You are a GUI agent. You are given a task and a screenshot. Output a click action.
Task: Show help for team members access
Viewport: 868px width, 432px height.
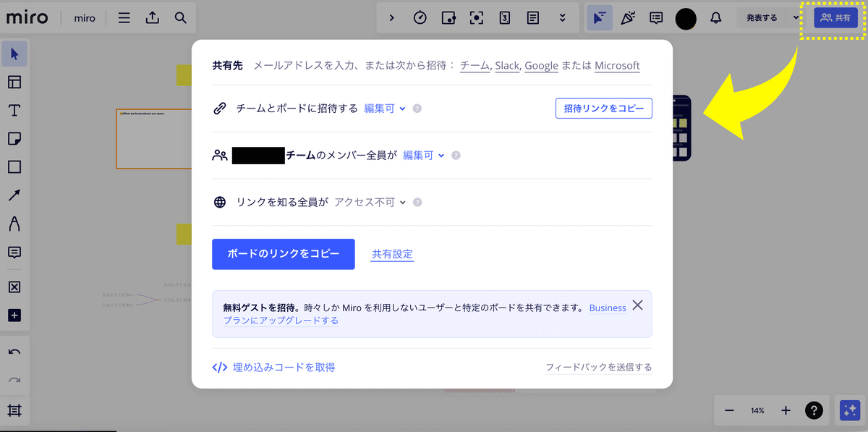click(x=456, y=155)
